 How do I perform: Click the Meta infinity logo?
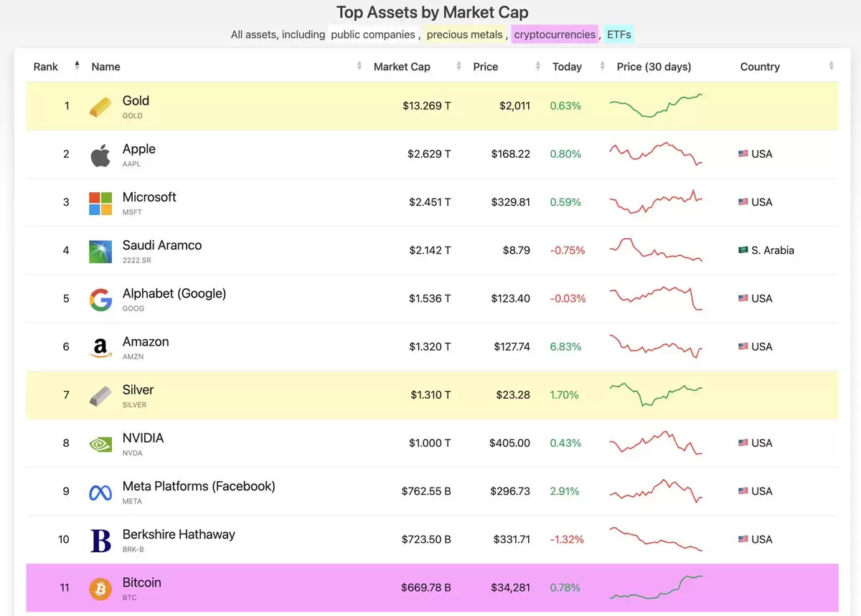tap(100, 492)
